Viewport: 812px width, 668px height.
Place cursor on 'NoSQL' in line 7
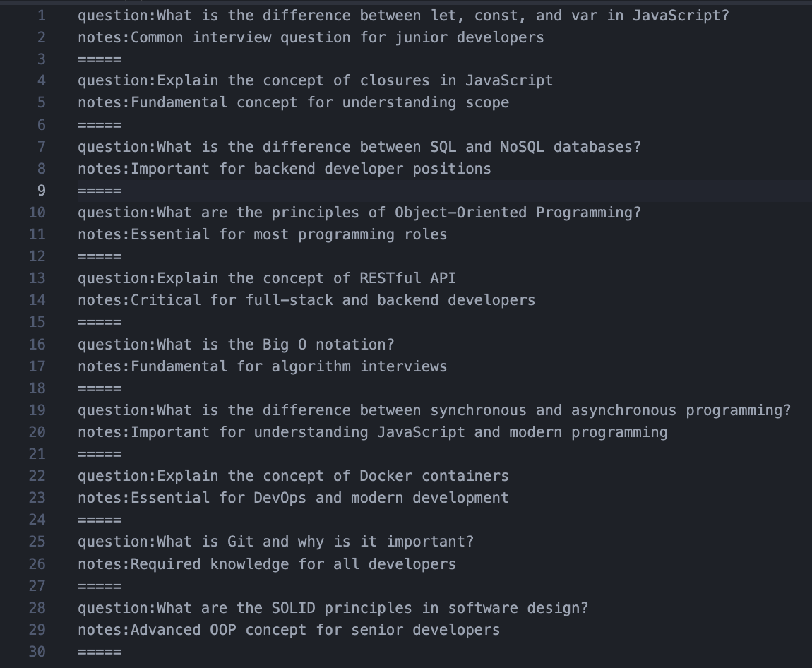(522, 147)
